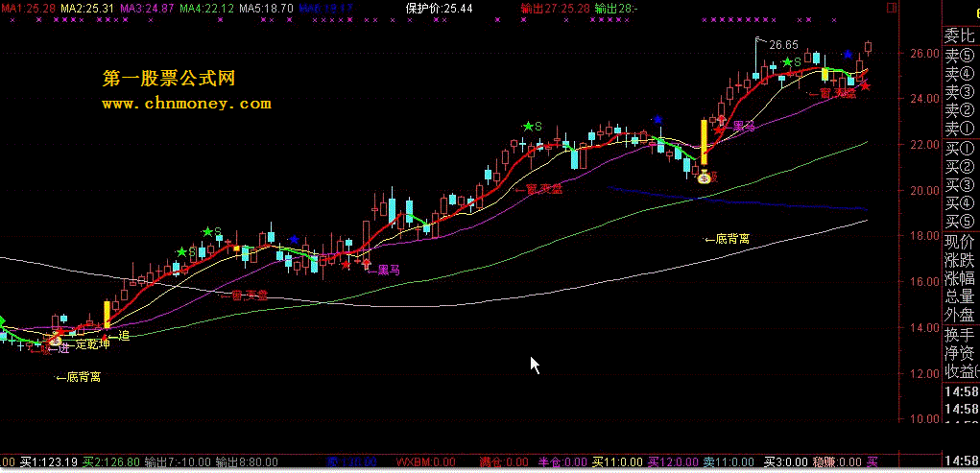Click the money bag icon next to the 定乾坤 label

click(56, 341)
